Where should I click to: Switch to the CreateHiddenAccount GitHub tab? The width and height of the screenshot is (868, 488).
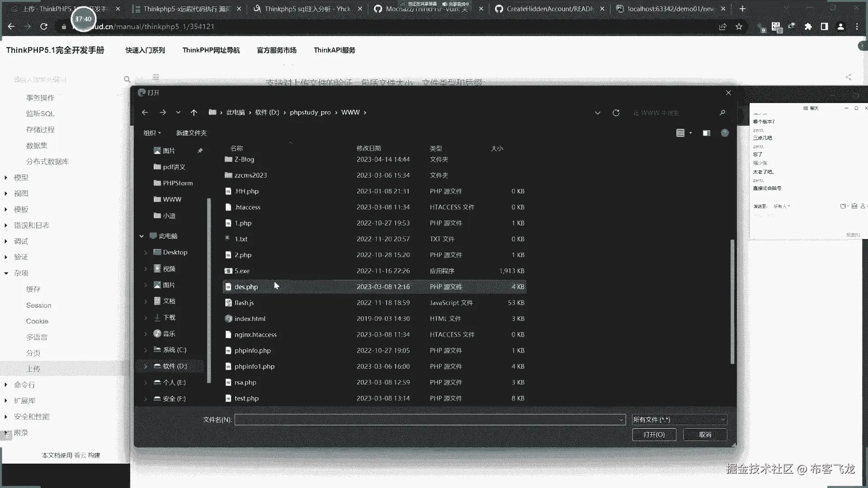tap(549, 9)
